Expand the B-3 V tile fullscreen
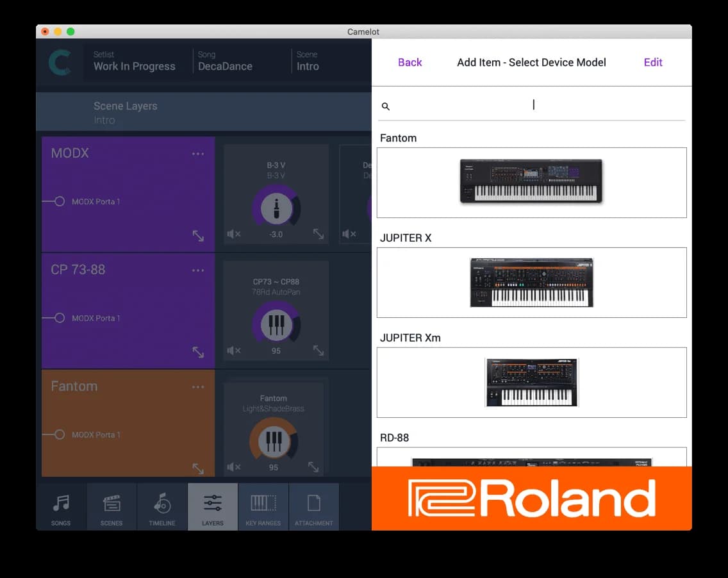Image resolution: width=728 pixels, height=578 pixels. (x=318, y=234)
